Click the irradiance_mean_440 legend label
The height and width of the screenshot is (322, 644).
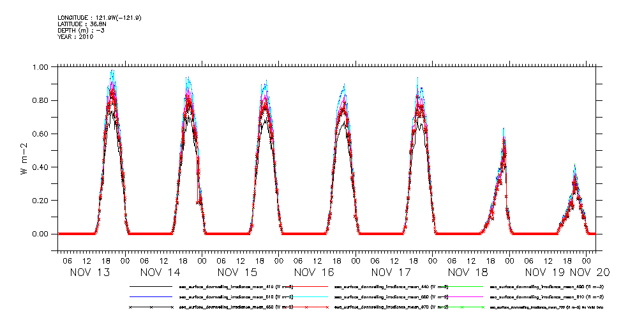[391, 286]
